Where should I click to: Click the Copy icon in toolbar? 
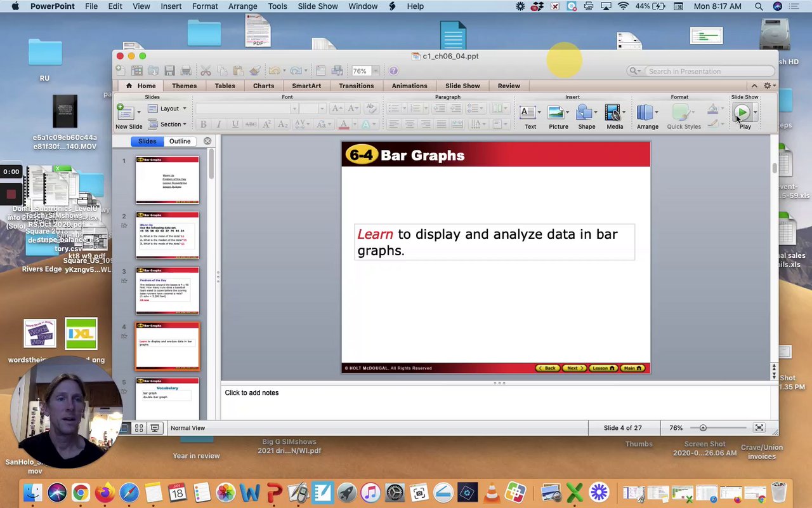tap(221, 70)
